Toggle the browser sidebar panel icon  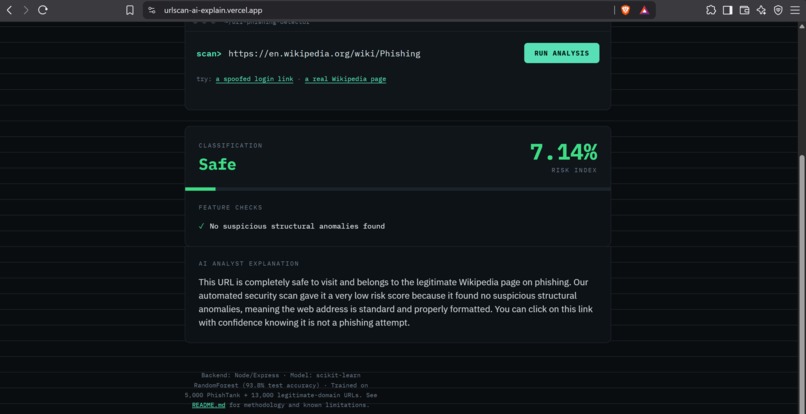pos(727,10)
